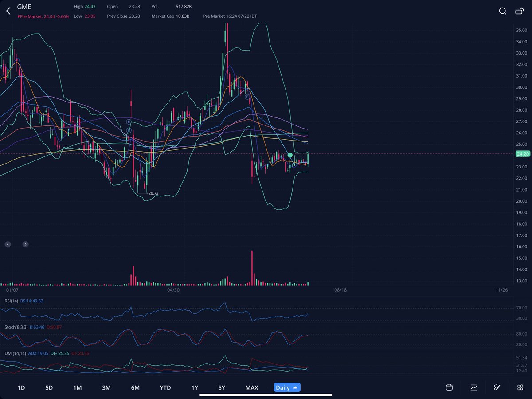Tap the ADX:19.05 value
The width and height of the screenshot is (532, 399).
coord(39,353)
